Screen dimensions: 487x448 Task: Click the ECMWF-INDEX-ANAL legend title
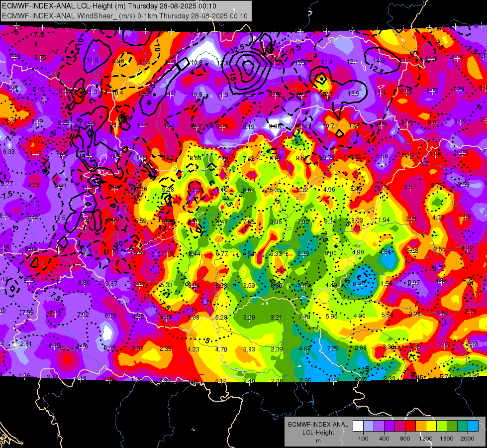[x=318, y=425]
